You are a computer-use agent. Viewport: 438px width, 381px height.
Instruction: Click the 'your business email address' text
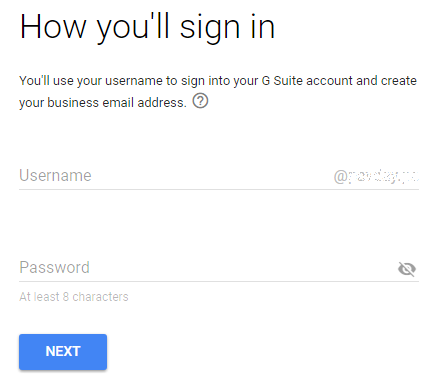coord(102,103)
